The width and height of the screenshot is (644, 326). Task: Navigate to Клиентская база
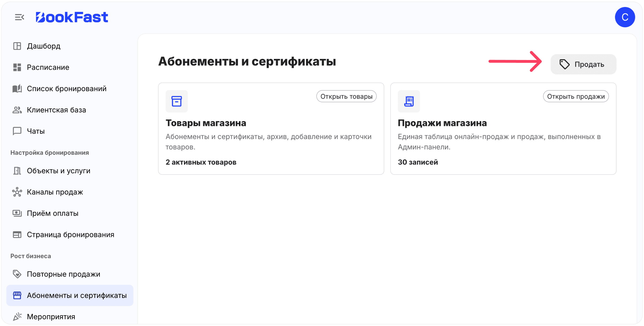[70, 110]
